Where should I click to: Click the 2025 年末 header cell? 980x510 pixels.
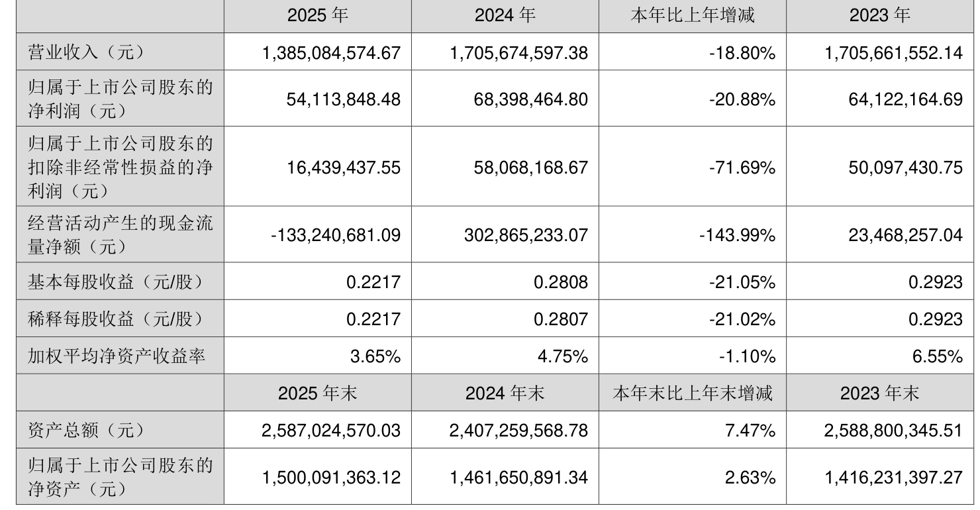[x=317, y=393]
